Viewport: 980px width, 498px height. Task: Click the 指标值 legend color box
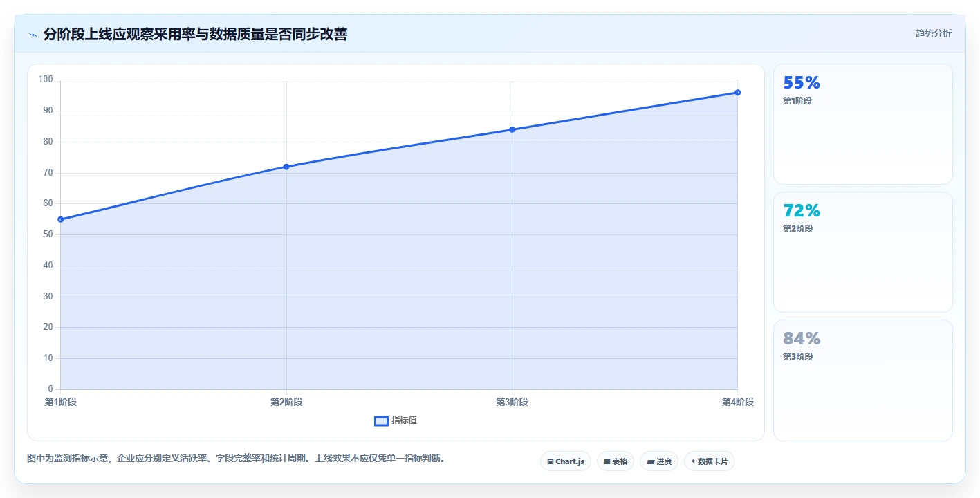point(381,421)
